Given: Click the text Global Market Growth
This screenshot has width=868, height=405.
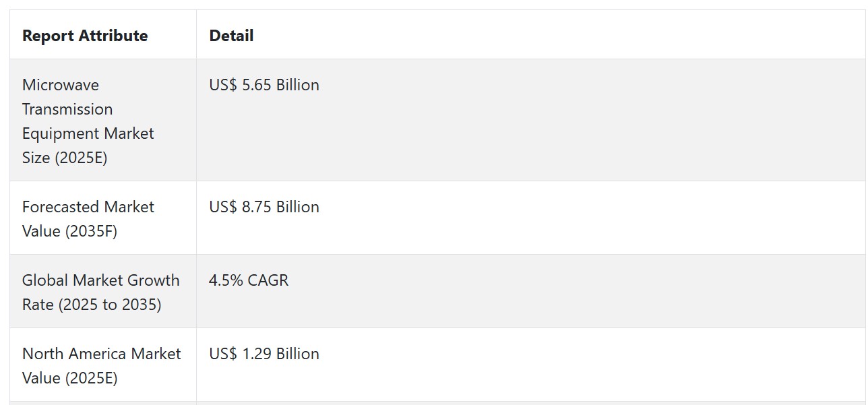Looking at the screenshot, I should click(101, 280).
